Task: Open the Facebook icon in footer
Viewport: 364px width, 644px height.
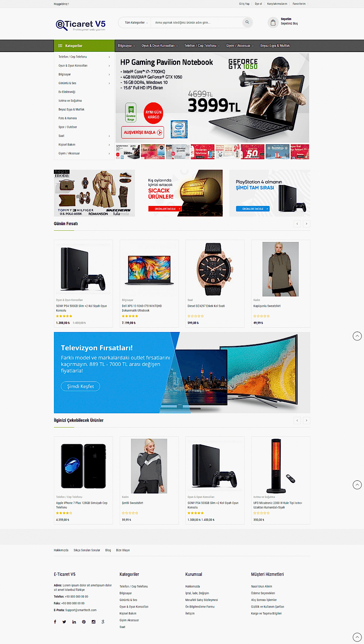Action: pyautogui.click(x=55, y=622)
